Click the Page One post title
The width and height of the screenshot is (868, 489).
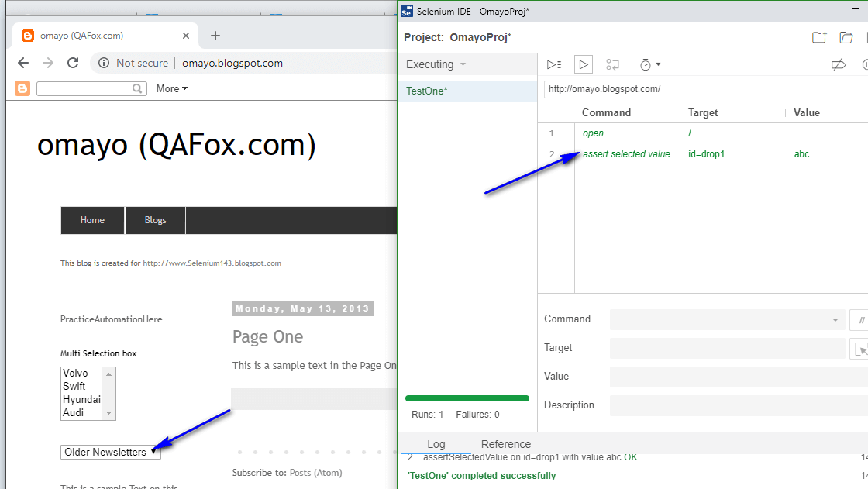(268, 336)
